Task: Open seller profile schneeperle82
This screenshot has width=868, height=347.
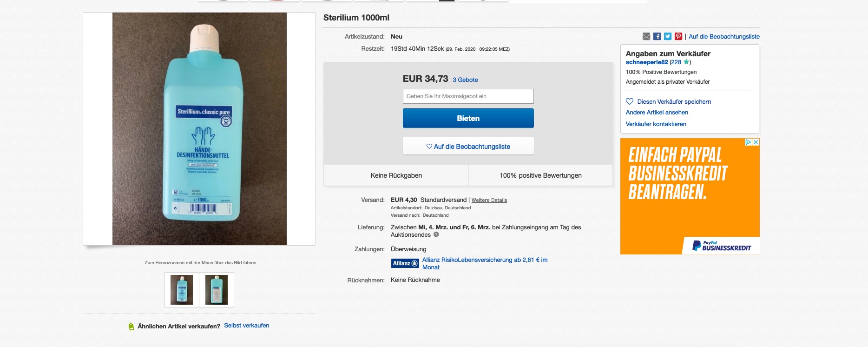Action: point(646,62)
